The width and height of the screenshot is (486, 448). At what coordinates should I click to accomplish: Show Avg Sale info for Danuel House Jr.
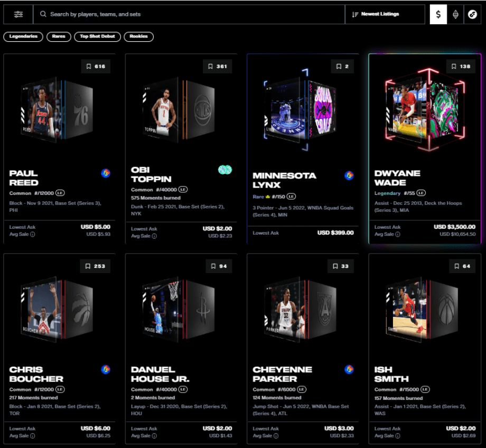point(154,436)
